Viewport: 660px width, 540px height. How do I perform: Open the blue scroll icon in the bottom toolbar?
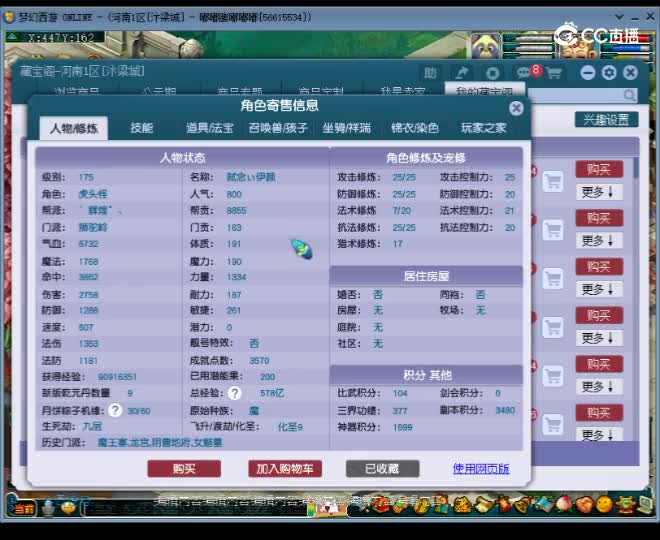(543, 503)
